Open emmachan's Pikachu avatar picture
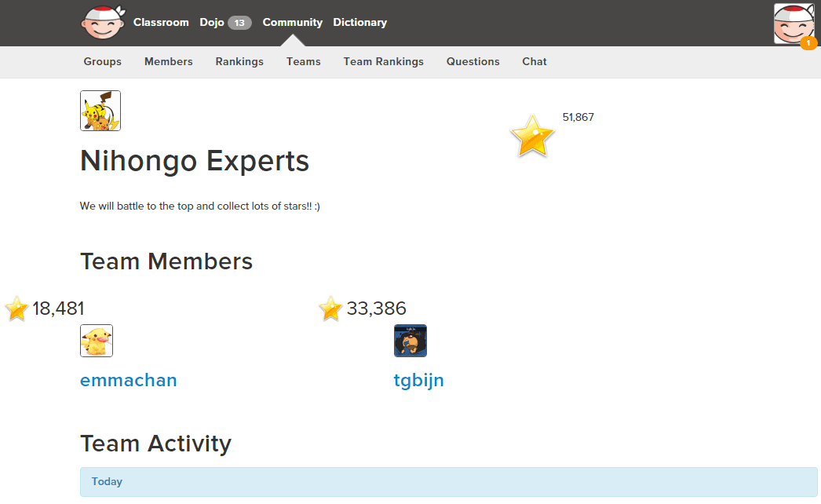The height and width of the screenshot is (504, 821). 97,341
